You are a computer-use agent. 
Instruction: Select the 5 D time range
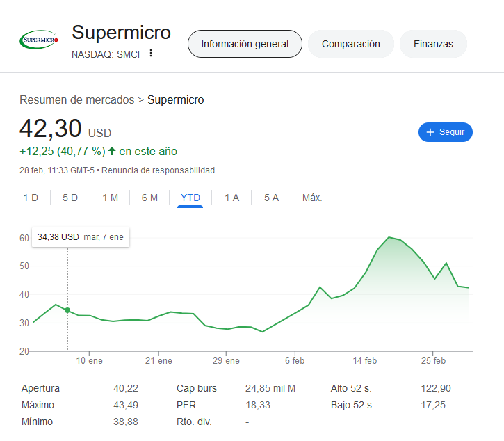[70, 198]
